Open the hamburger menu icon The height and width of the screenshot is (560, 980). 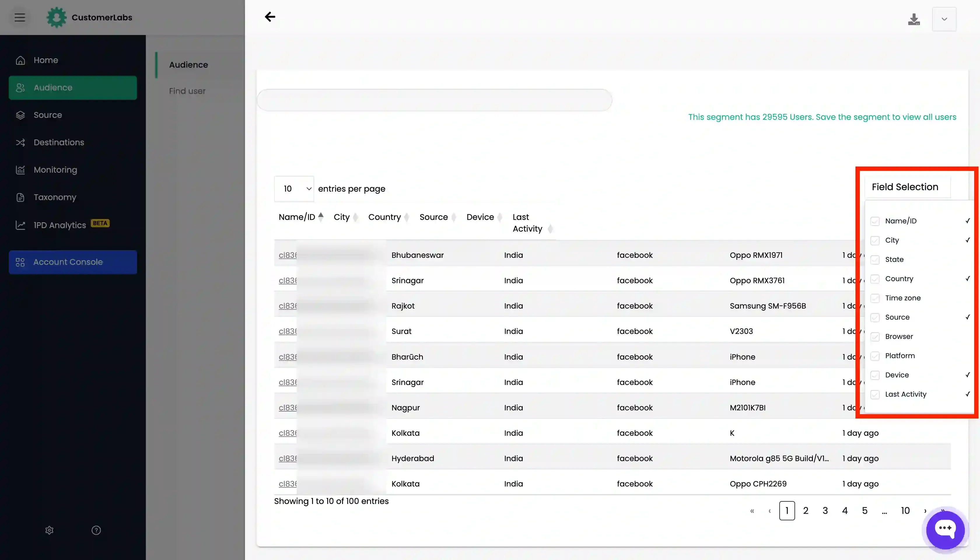[20, 17]
